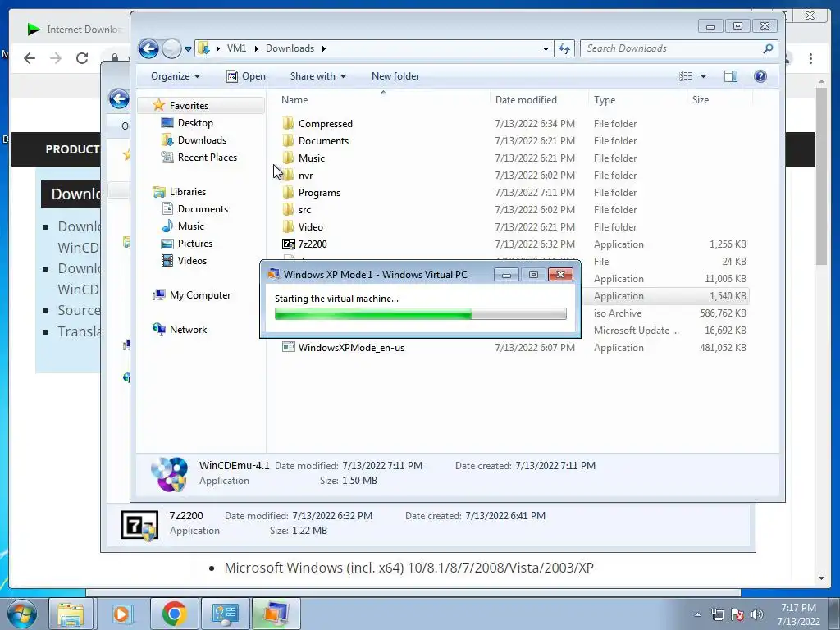This screenshot has width=840, height=630.
Task: Open address bar previous locations dropdown
Action: click(x=546, y=48)
